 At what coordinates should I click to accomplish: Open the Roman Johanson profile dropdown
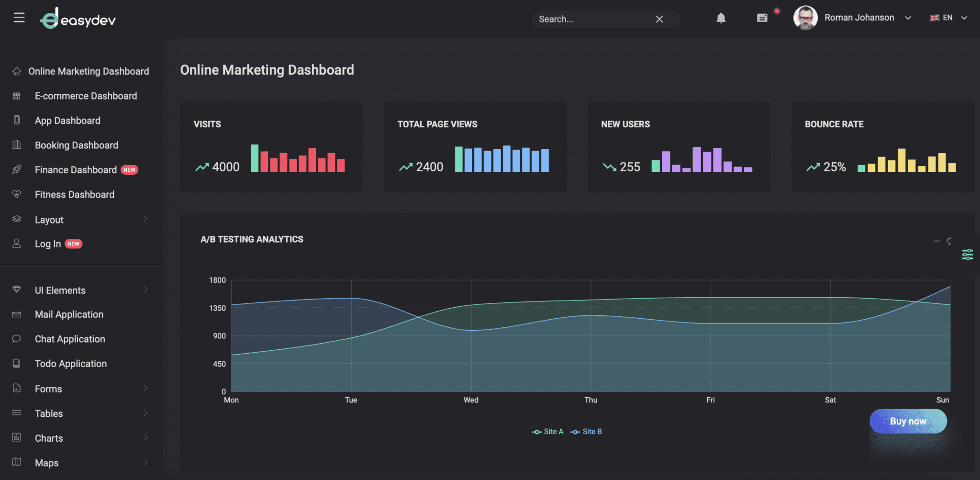pos(859,17)
